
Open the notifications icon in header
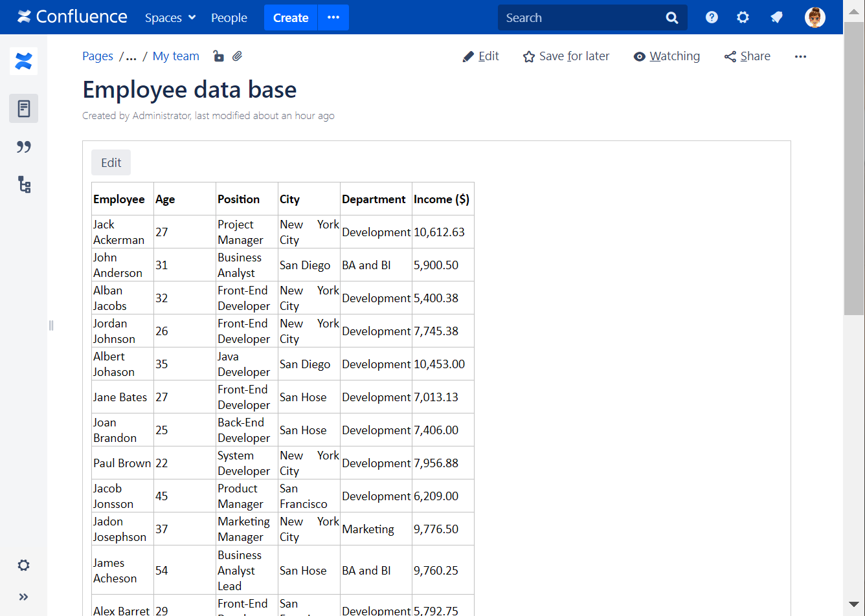(x=776, y=17)
